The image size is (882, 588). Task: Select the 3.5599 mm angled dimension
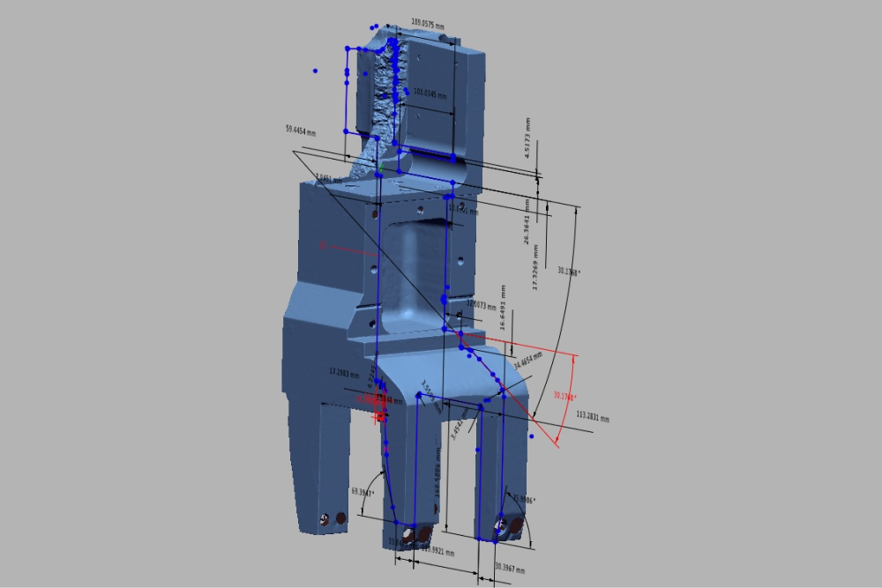click(431, 397)
